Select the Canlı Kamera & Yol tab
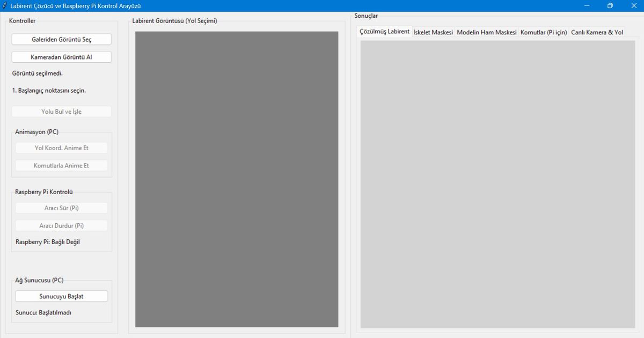The width and height of the screenshot is (644, 338). pyautogui.click(x=597, y=32)
